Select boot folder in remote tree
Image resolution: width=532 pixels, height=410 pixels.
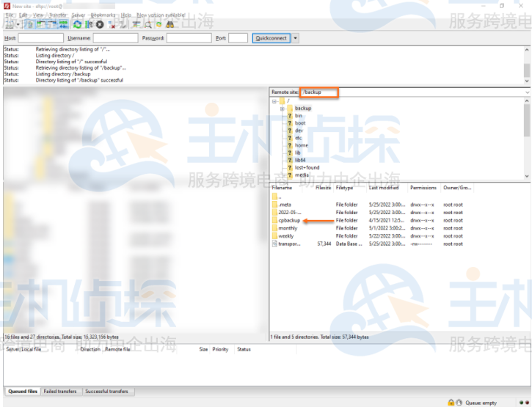click(x=300, y=123)
